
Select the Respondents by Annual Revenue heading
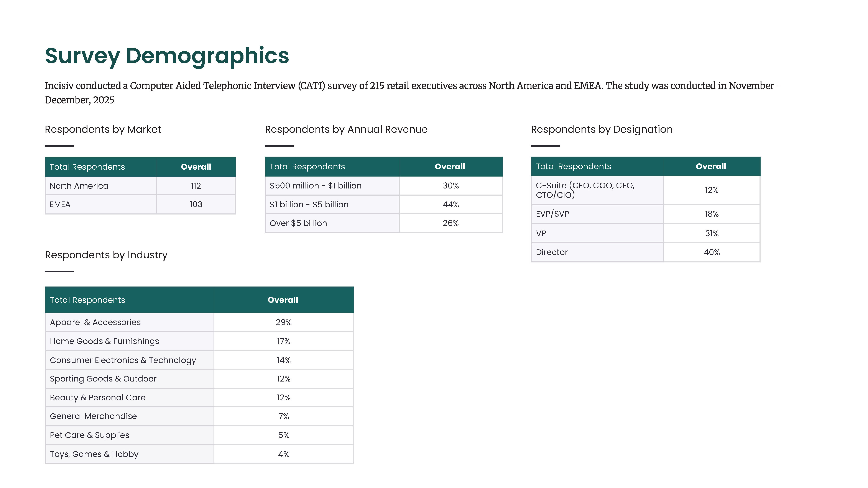(x=346, y=129)
